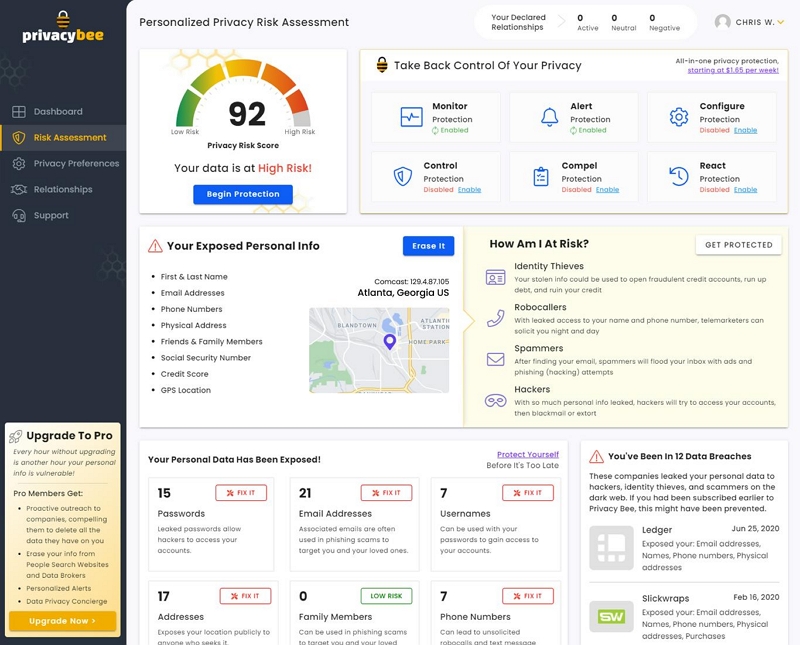Click the Ledger breach logo
This screenshot has width=800, height=645.
click(611, 548)
